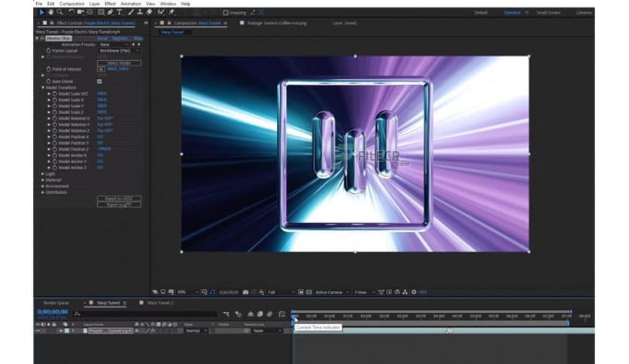Click the snapshot camera icon below viewer

pyautogui.click(x=246, y=292)
